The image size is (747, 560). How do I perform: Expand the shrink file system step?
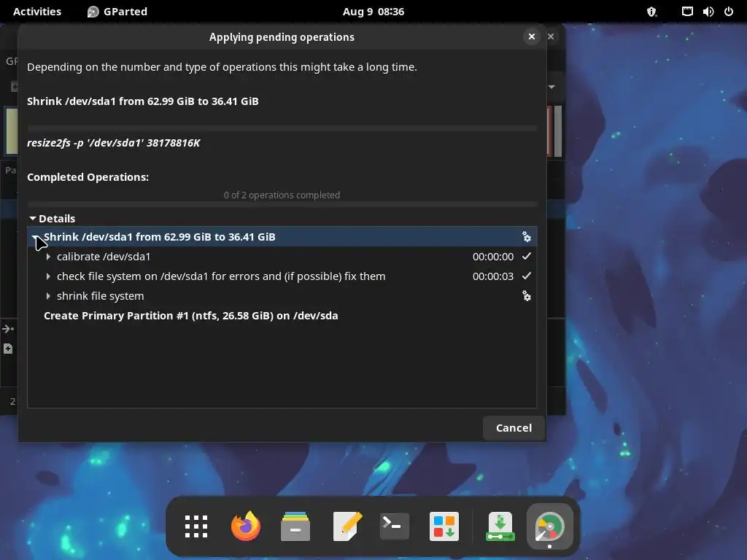48,296
